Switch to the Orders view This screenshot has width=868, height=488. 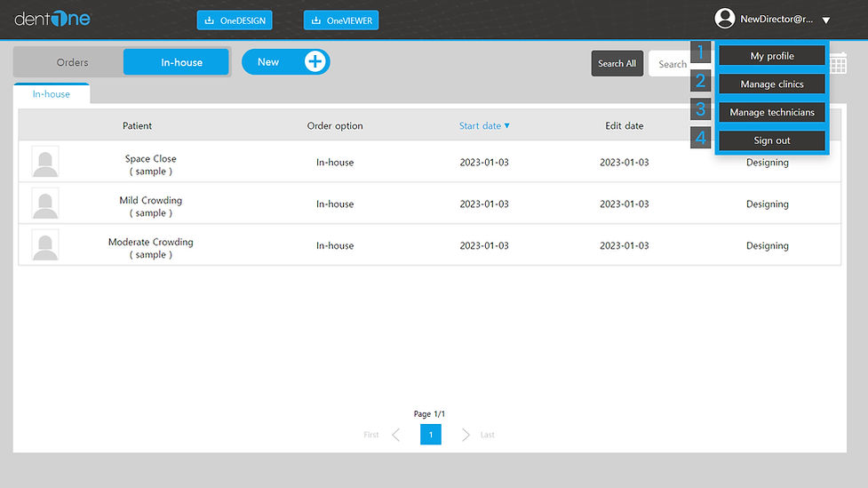tap(72, 62)
